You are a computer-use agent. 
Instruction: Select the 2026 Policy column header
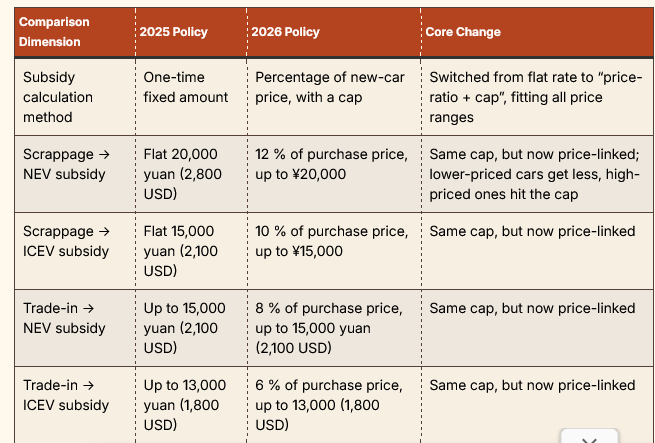click(x=288, y=32)
